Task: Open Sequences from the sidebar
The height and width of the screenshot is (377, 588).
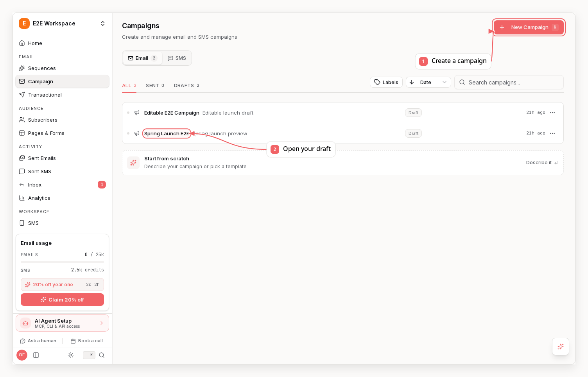Action: tap(62, 68)
